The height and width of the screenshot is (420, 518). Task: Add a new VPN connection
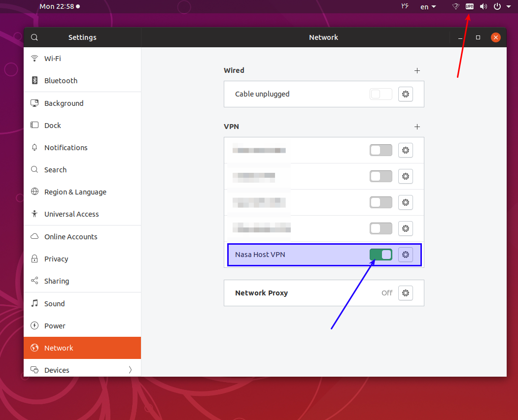417,127
